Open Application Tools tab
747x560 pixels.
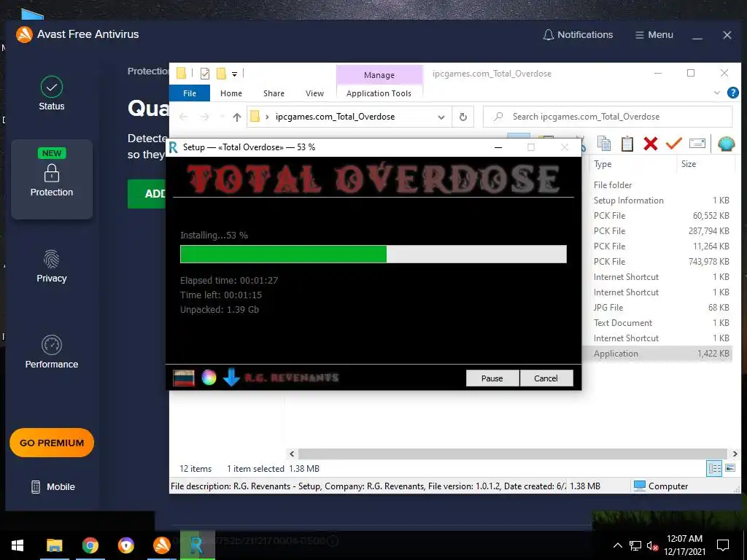(x=379, y=93)
